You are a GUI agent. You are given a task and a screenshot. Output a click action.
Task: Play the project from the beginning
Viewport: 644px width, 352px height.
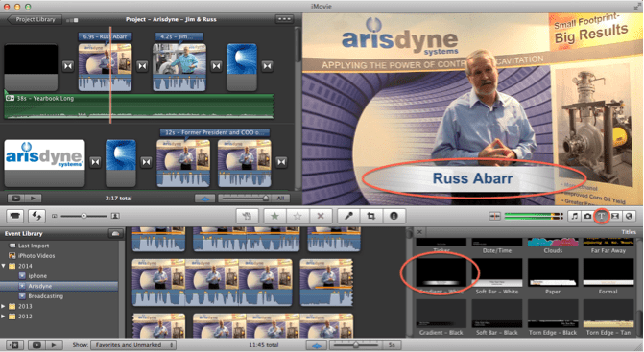33,199
